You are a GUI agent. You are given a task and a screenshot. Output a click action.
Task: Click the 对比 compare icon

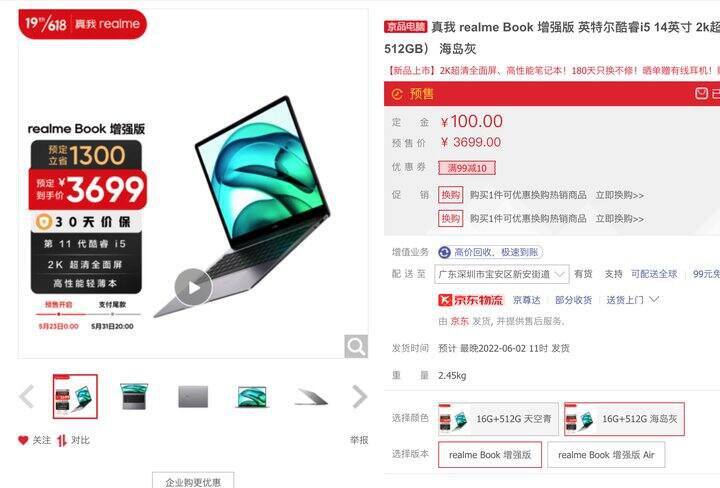coord(62,441)
